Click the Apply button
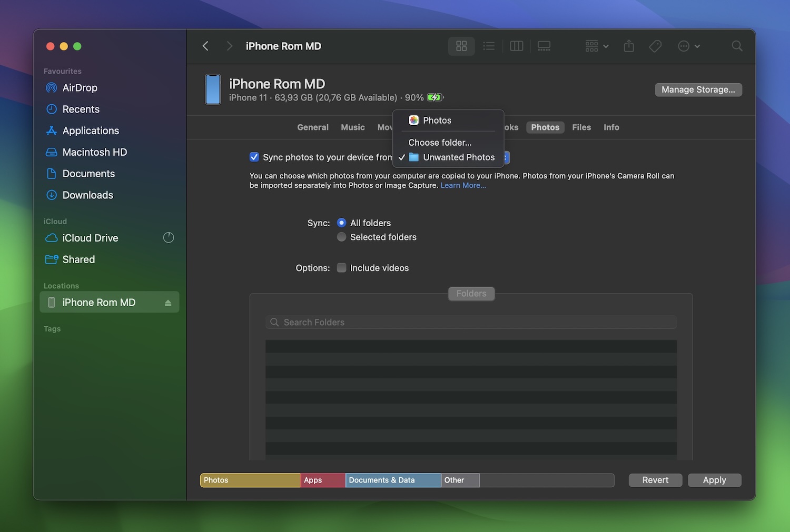The width and height of the screenshot is (790, 532). [714, 480]
